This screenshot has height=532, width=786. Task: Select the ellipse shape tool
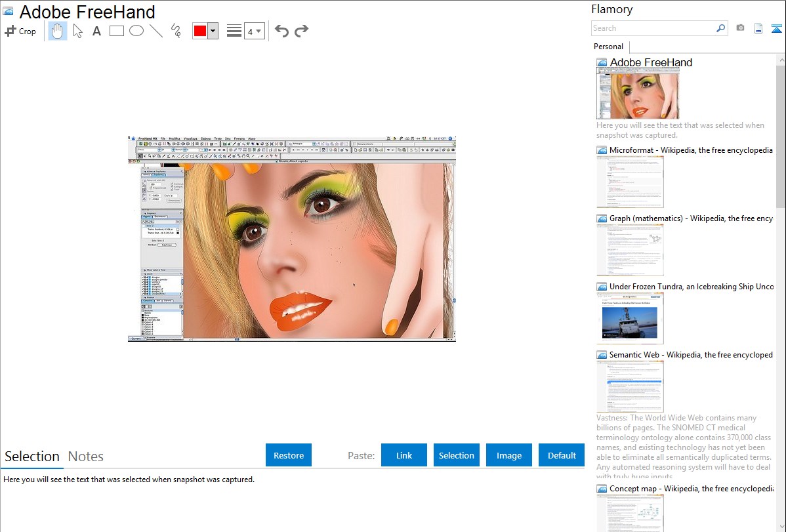pos(136,31)
